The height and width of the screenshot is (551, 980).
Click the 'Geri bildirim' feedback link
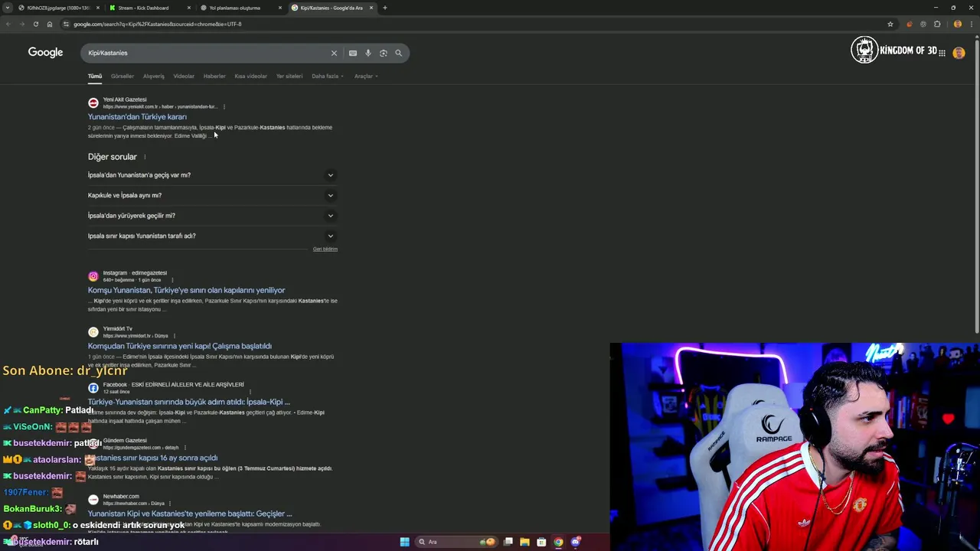click(325, 249)
